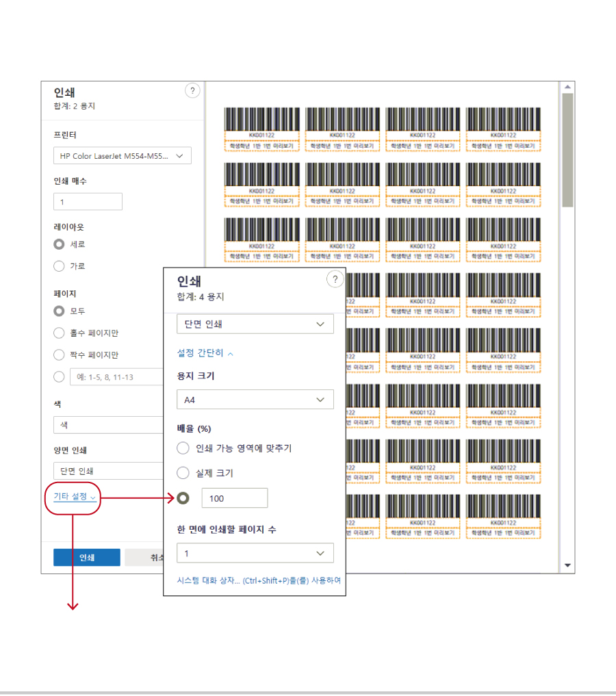Select the custom scale percentage radio button
This screenshot has width=616, height=696.
(183, 498)
